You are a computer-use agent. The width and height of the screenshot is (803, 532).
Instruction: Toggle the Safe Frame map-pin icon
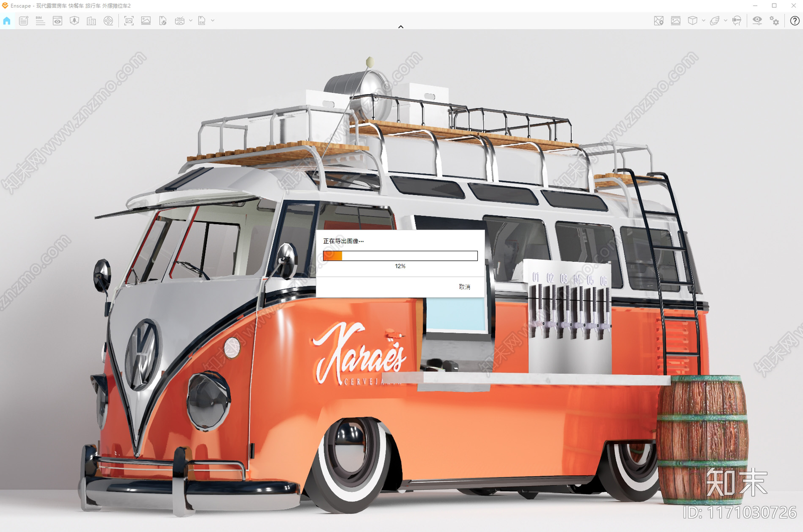[659, 21]
